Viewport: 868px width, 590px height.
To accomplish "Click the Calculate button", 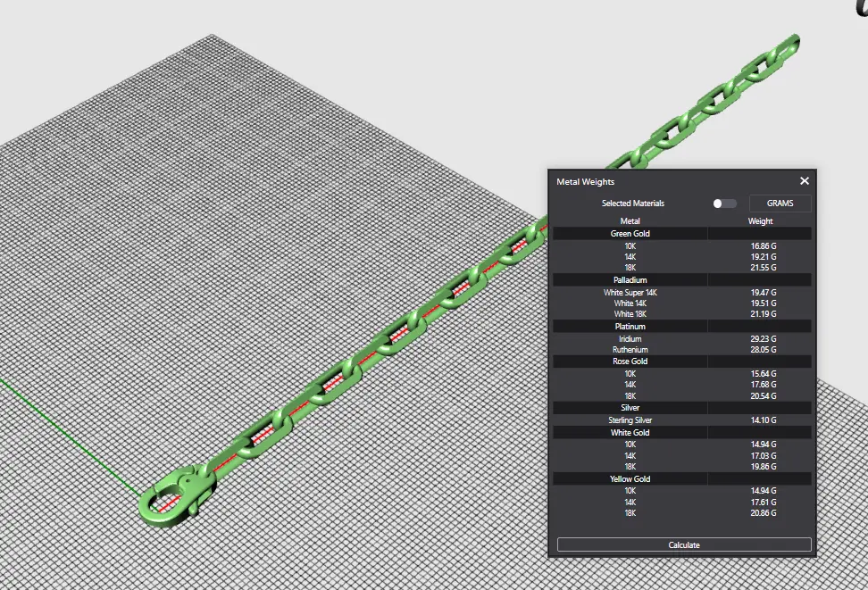I will click(x=684, y=544).
